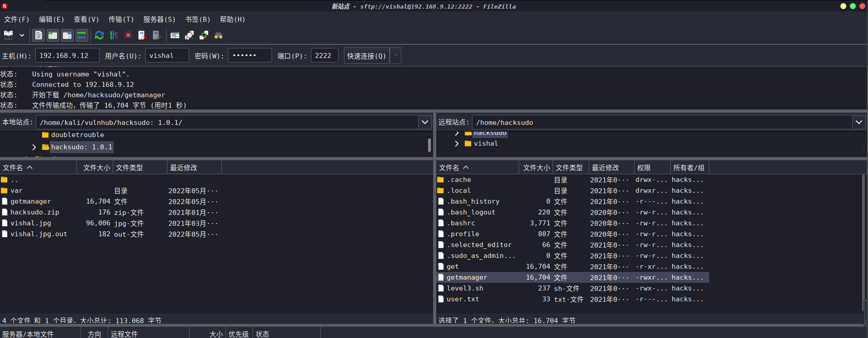The image size is (868, 338).
Task: Toggle transfer queue display
Action: pyautogui.click(x=82, y=35)
